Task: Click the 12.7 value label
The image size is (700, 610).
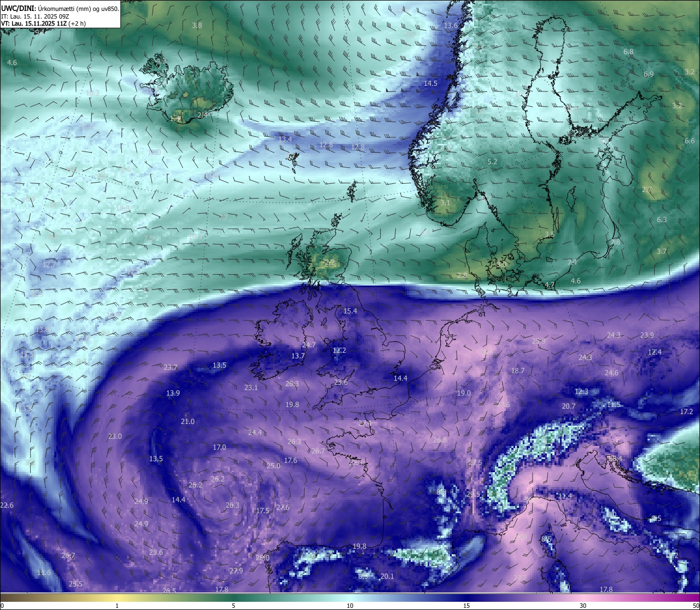Action: [x=49, y=264]
